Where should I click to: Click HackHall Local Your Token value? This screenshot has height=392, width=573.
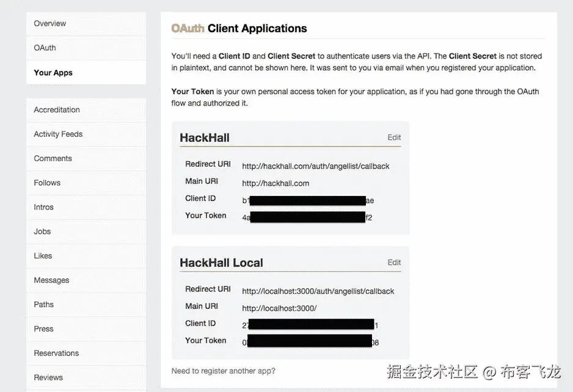(310, 341)
